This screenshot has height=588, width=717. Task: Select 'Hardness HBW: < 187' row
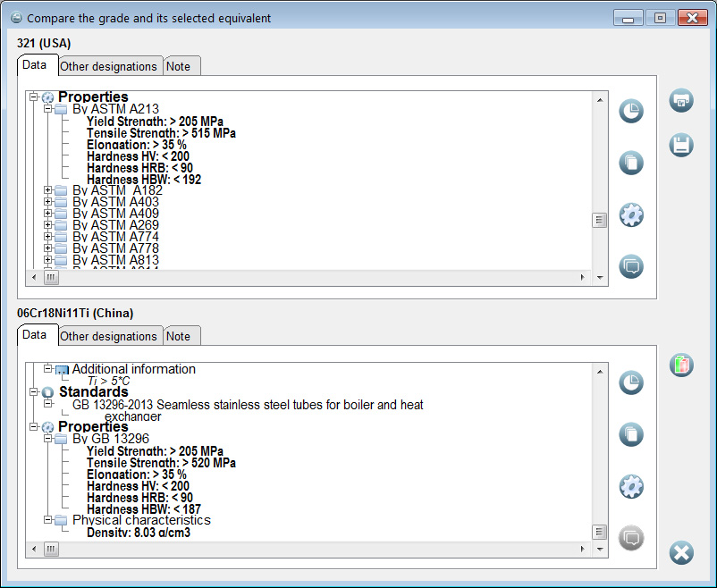pyautogui.click(x=144, y=508)
